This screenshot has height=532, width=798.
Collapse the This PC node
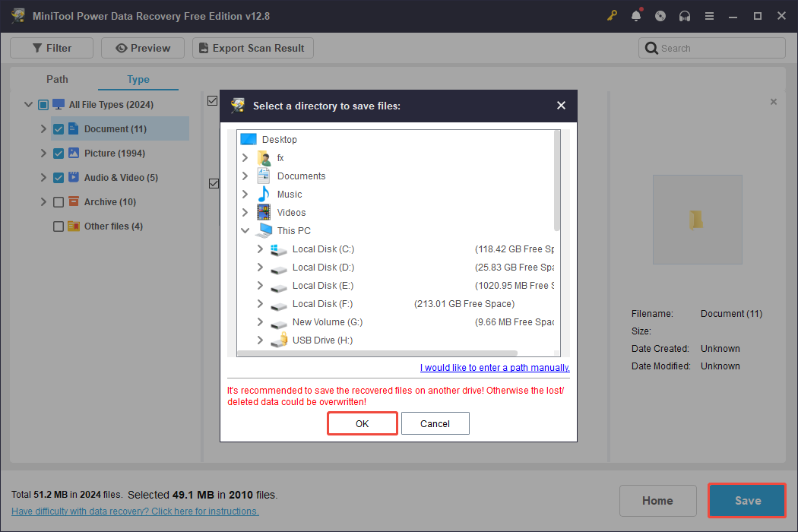pos(245,230)
